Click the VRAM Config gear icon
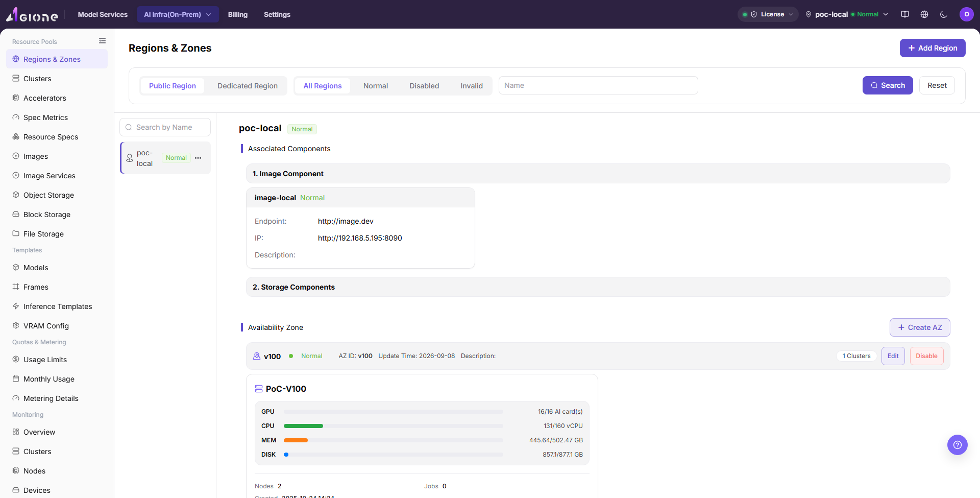Viewport: 980px width, 498px height. click(16, 326)
